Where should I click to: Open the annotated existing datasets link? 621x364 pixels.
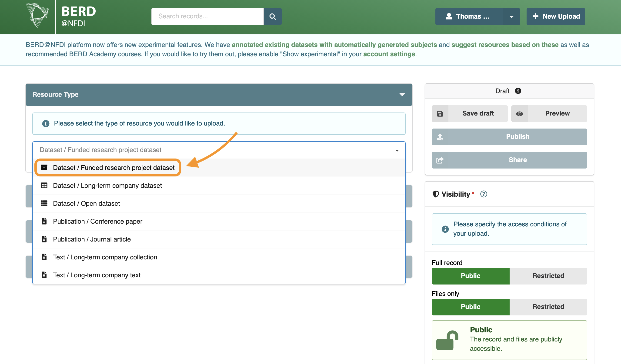pyautogui.click(x=334, y=45)
